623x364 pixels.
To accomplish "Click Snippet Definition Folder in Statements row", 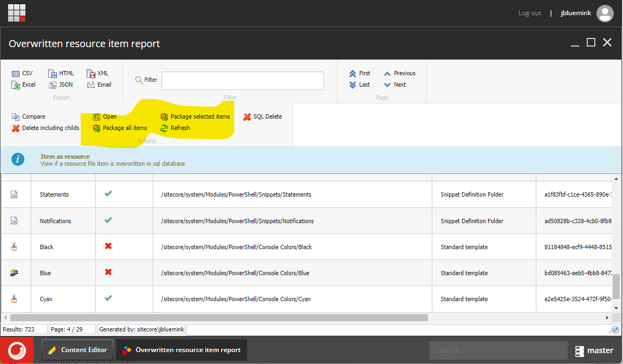I will (472, 194).
